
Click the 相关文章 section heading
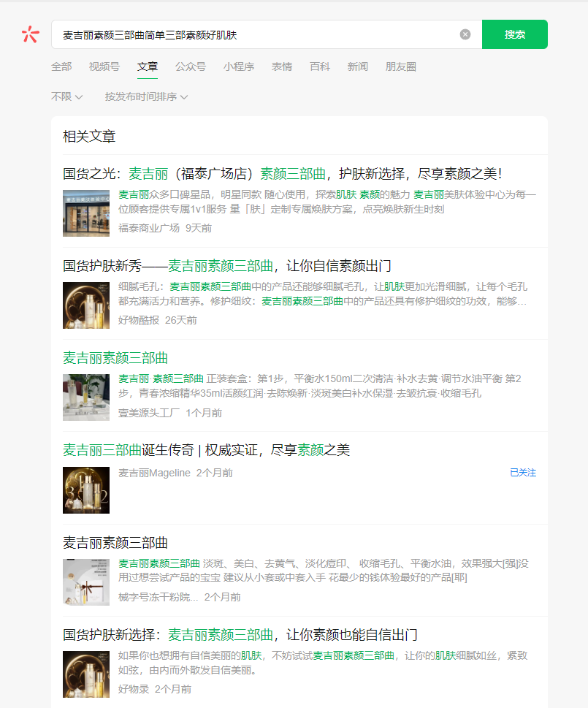click(89, 137)
